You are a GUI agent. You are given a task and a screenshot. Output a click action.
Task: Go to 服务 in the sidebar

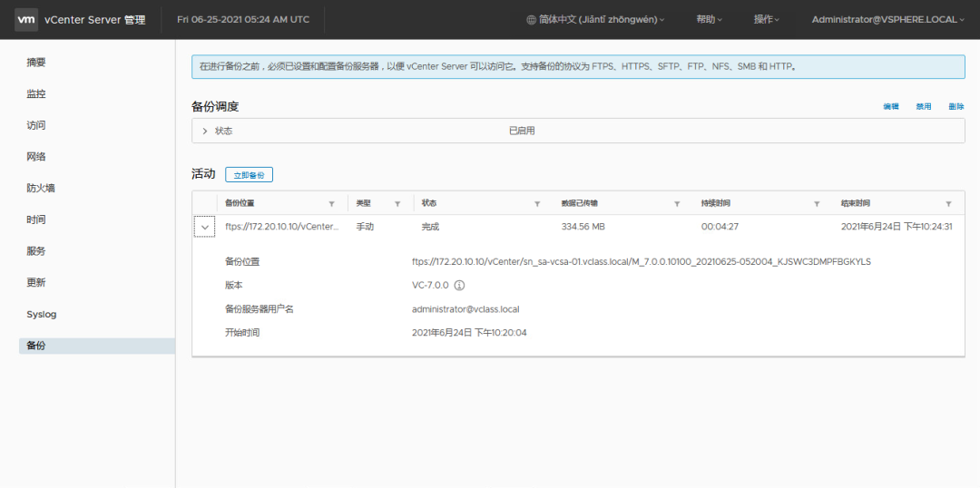(x=36, y=251)
